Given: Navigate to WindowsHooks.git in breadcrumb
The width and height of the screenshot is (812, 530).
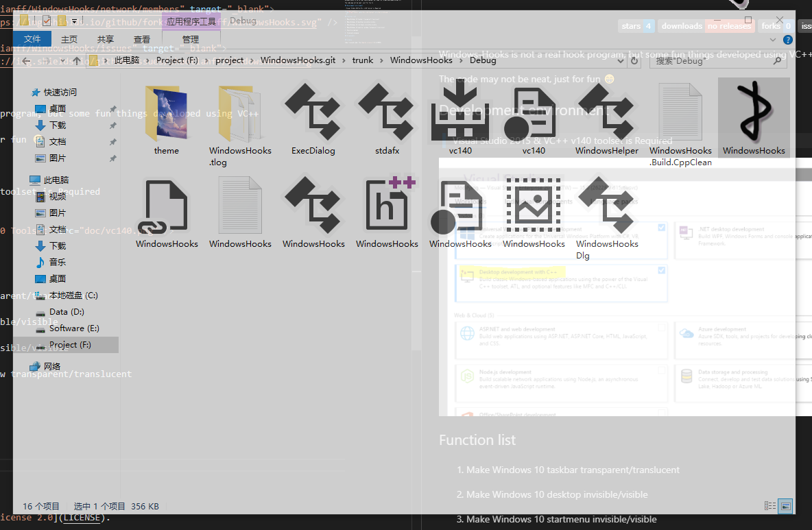Looking at the screenshot, I should [298, 60].
